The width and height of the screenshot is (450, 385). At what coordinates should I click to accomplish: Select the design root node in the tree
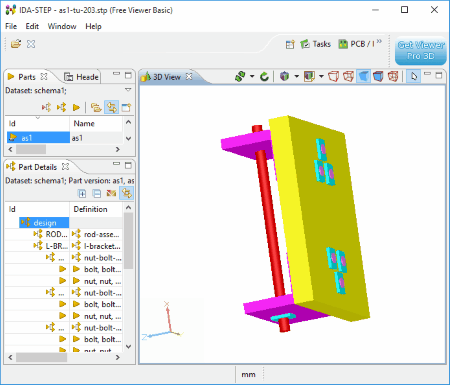click(44, 223)
